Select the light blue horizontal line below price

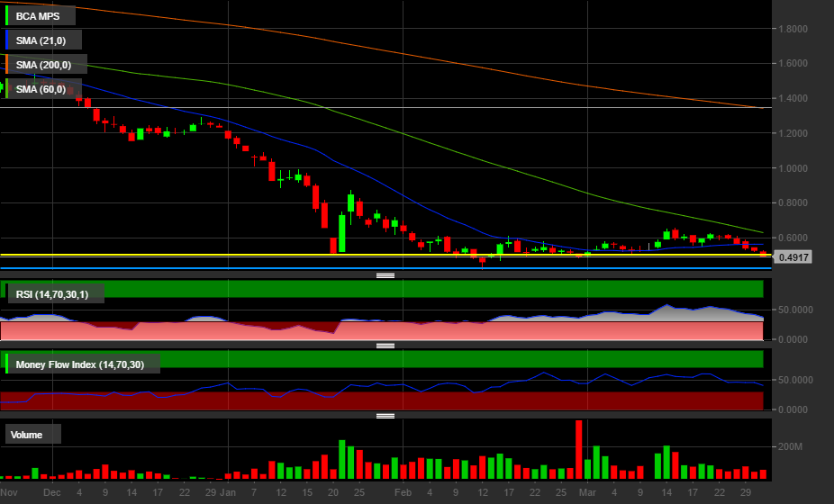click(385, 268)
